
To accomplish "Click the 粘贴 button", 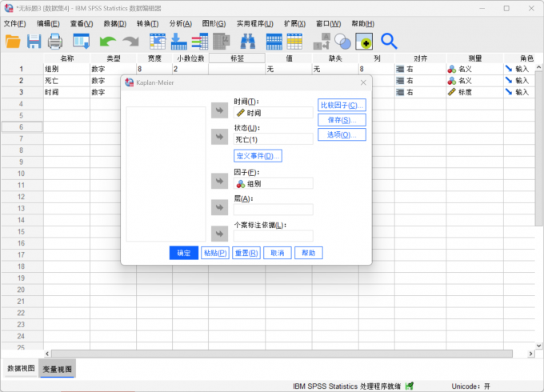I will click(215, 253).
